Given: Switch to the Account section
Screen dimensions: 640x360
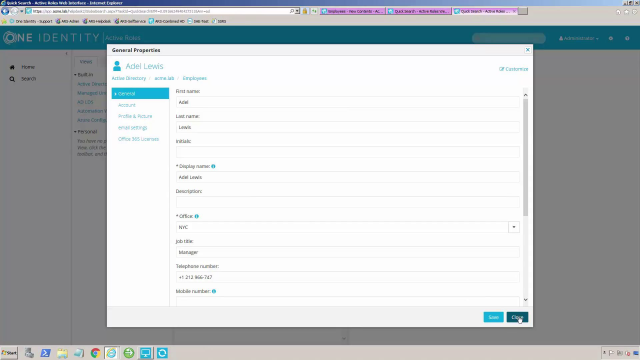Looking at the screenshot, I should coord(127,105).
